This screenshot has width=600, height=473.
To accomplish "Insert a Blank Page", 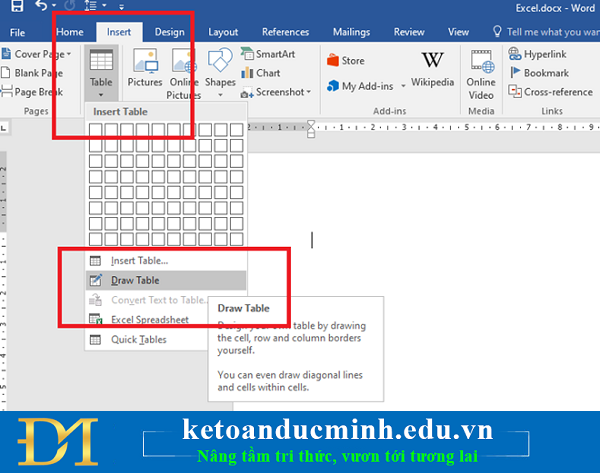I will tap(33, 73).
